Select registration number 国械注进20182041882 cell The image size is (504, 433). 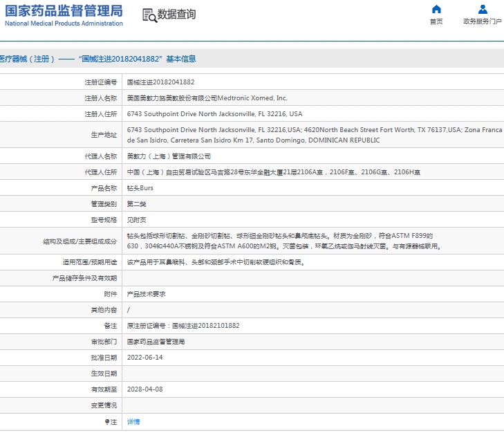click(160, 82)
